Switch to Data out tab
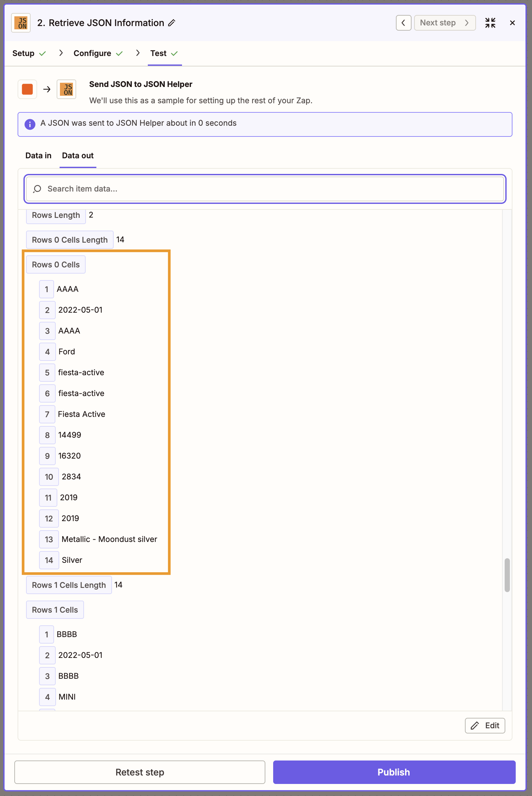Screen dimensions: 532x796 point(78,155)
